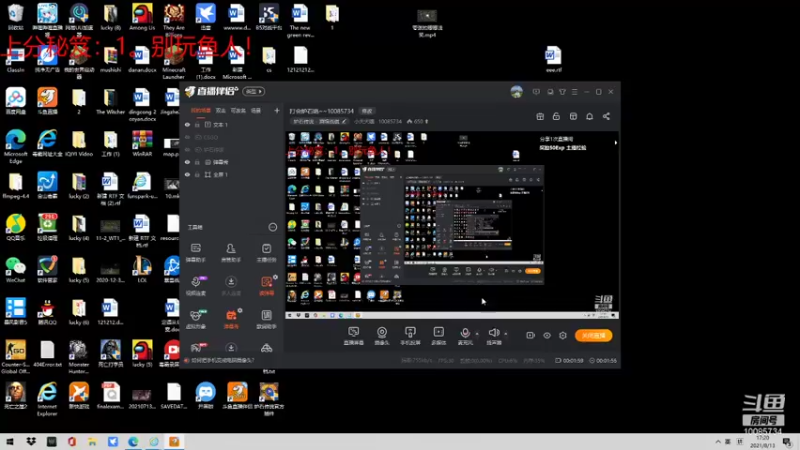The width and height of the screenshot is (800, 450).
Task: Add a 摄像头 webcam source
Action: pyautogui.click(x=382, y=335)
